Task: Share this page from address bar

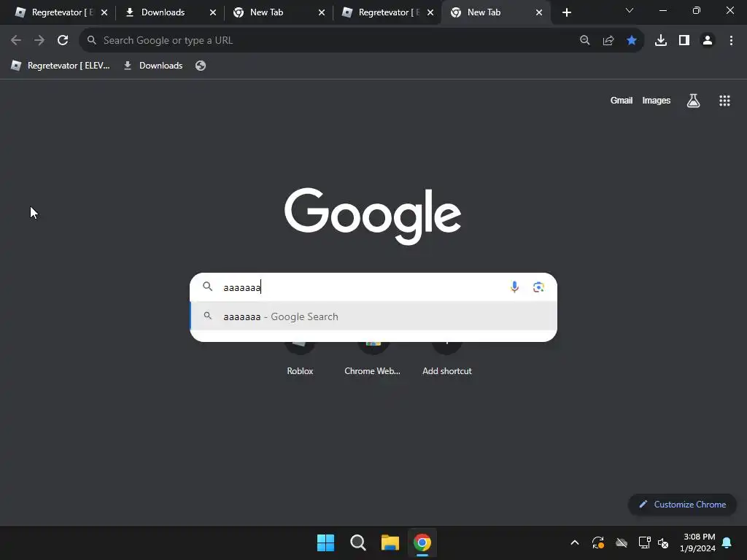Action: pyautogui.click(x=608, y=41)
